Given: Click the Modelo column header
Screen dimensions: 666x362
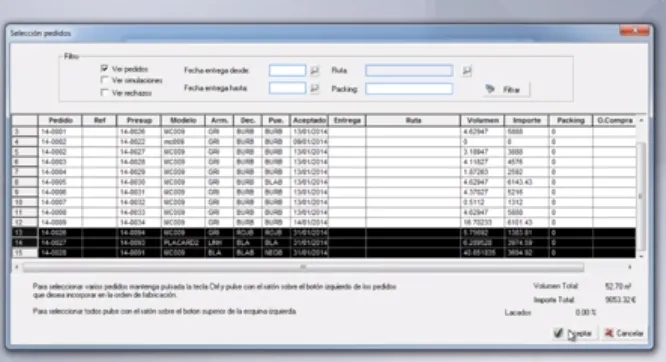Looking at the screenshot, I should [x=183, y=120].
